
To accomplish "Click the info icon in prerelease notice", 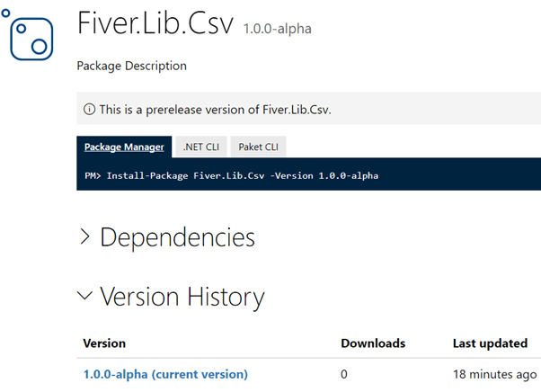I will pyautogui.click(x=89, y=110).
